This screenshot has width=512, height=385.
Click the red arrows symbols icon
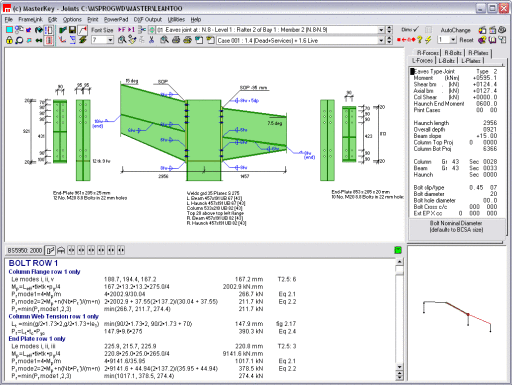pos(406,40)
